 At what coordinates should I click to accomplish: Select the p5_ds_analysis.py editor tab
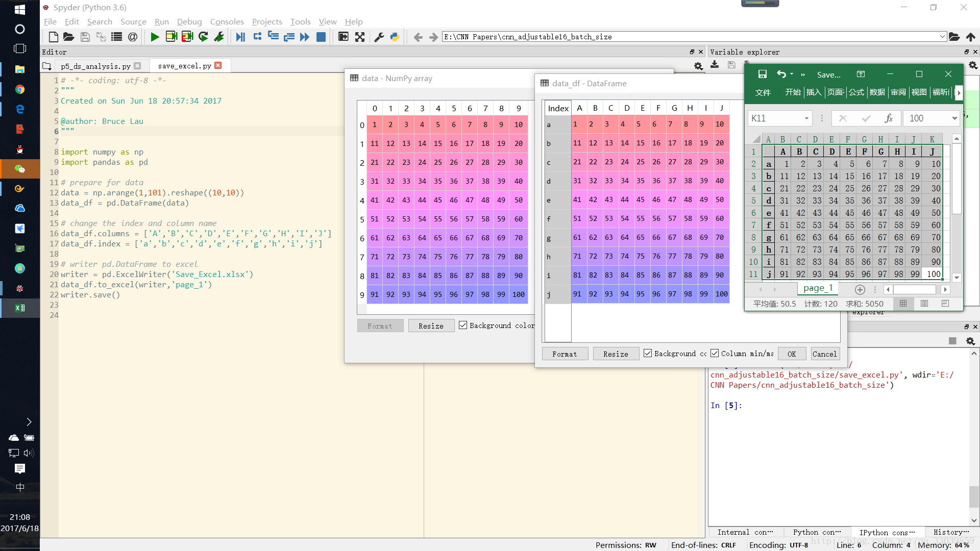94,65
